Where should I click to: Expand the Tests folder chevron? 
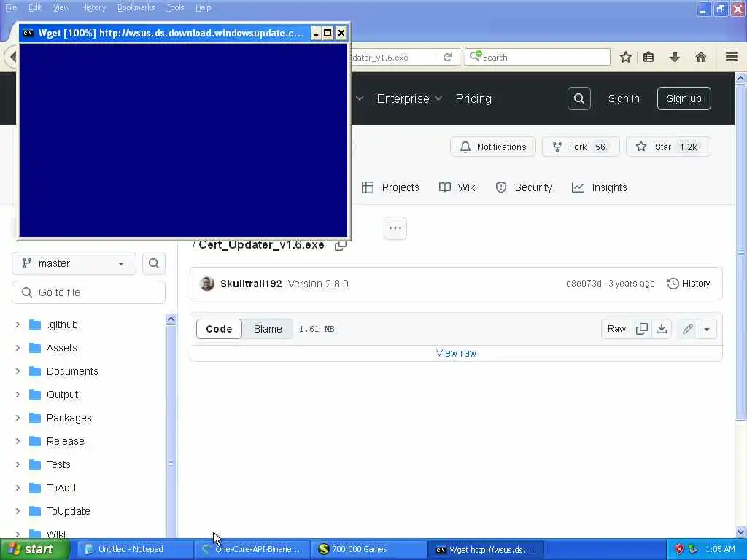point(18,464)
